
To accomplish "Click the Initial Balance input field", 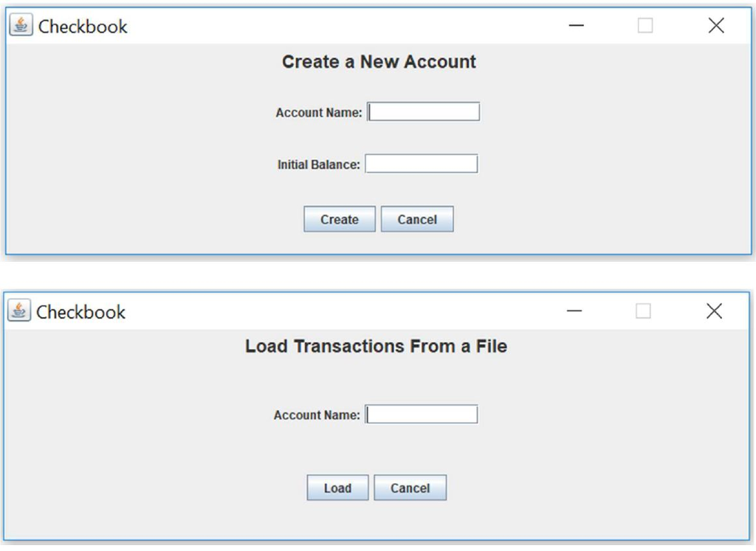I will (x=422, y=164).
